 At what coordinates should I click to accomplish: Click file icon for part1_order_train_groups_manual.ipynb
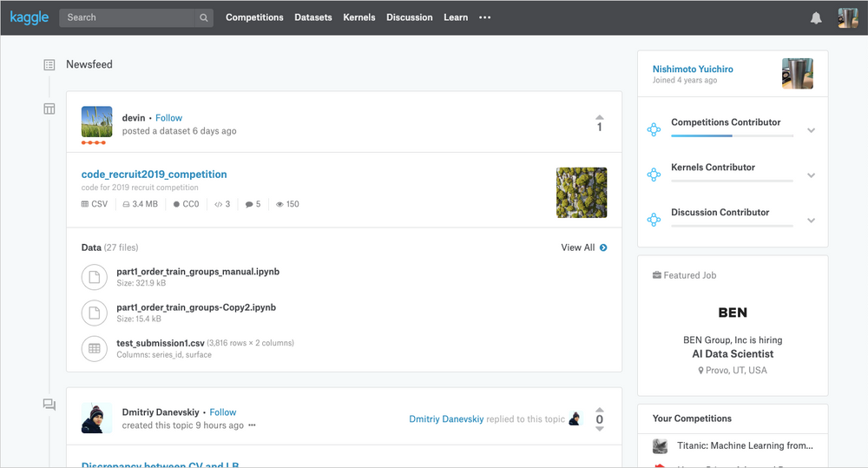[94, 277]
